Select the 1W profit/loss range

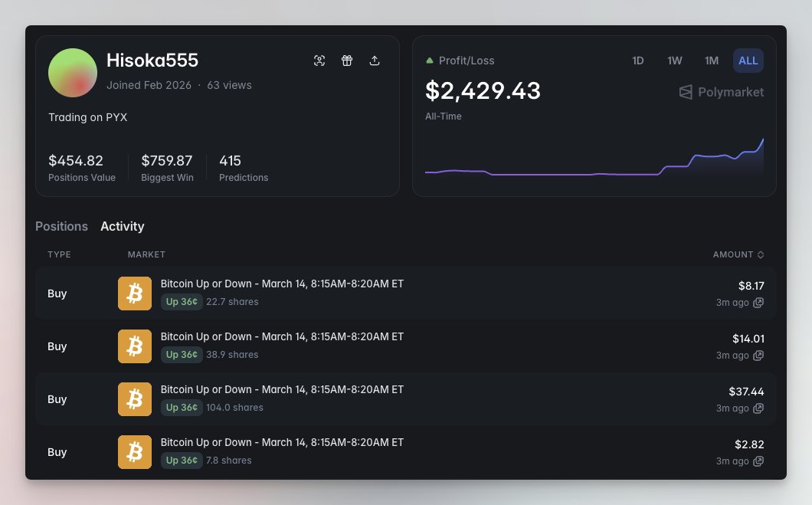(x=674, y=61)
